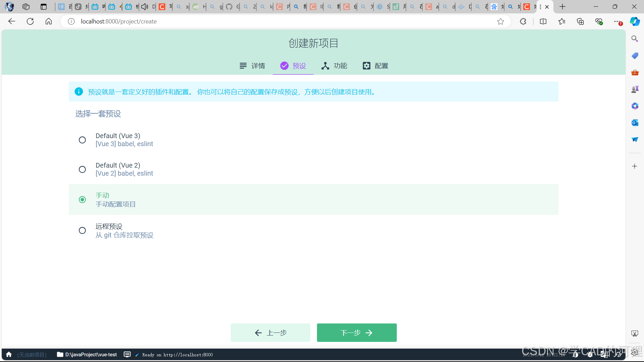Toggle the split screen browser icon

click(x=543, y=21)
